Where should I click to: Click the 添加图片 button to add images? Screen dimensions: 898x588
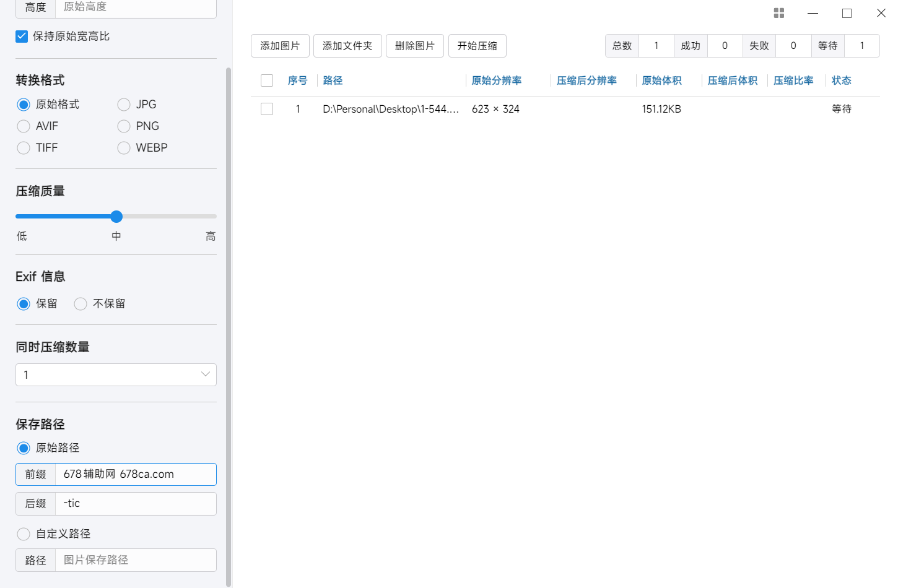tap(279, 45)
